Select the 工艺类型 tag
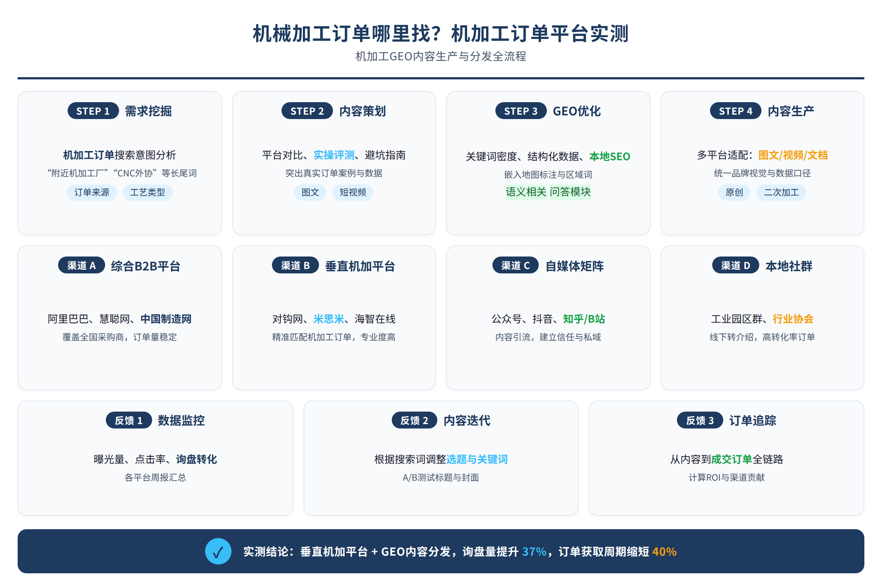The height and width of the screenshot is (588, 882). [x=147, y=192]
